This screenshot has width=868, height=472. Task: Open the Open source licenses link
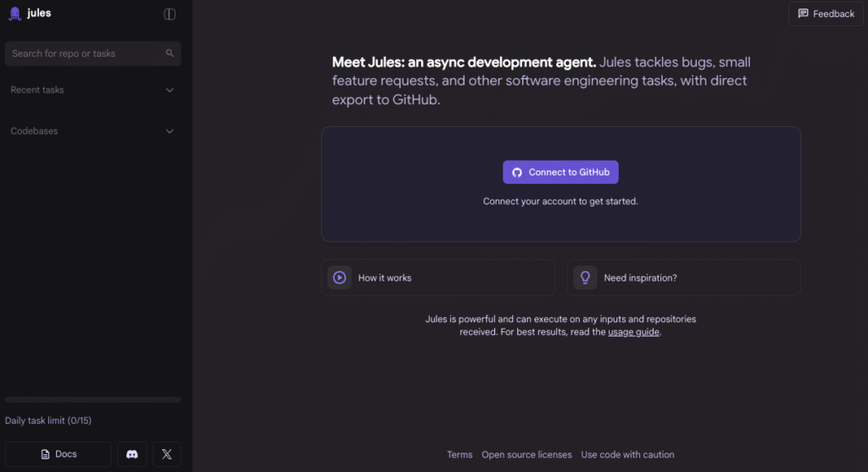point(526,455)
